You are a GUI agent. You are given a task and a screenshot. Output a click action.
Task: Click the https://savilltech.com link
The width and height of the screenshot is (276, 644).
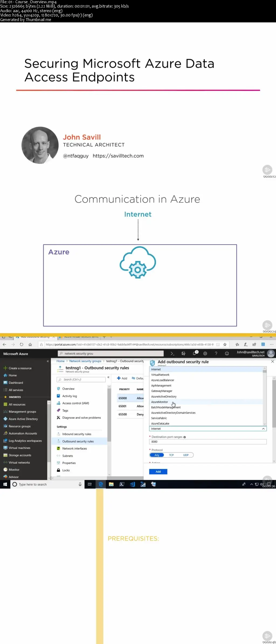click(118, 156)
